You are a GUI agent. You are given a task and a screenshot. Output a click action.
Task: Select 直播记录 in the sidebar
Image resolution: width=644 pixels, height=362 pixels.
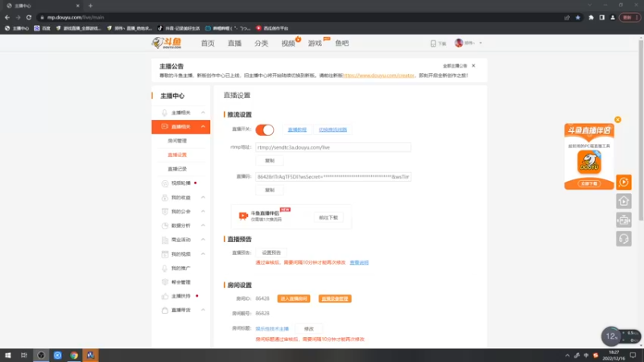tap(177, 169)
